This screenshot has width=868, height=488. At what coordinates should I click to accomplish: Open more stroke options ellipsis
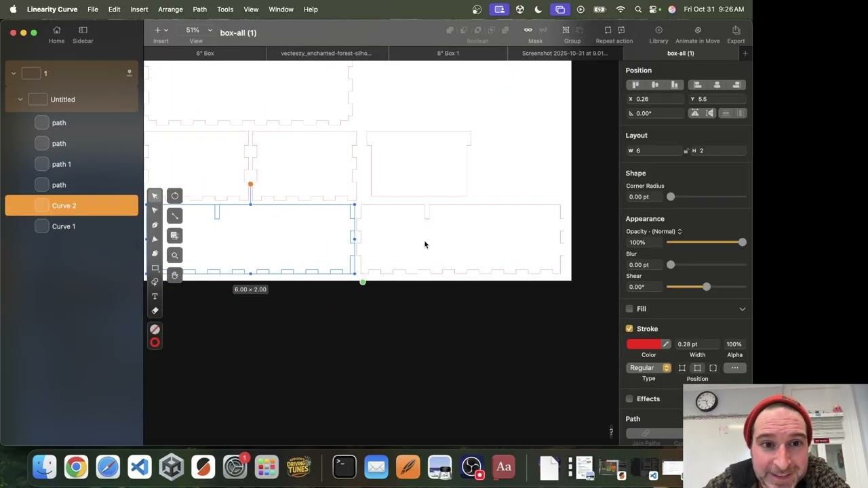click(734, 368)
